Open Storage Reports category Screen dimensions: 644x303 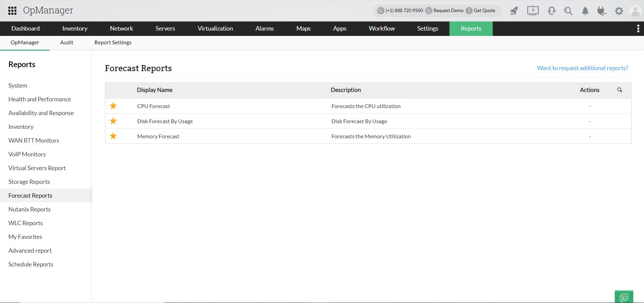[29, 182]
